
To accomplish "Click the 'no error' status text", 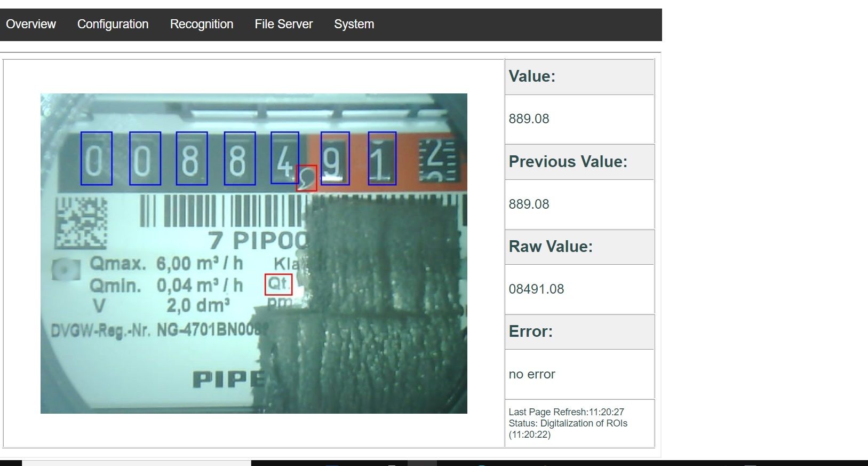I will (x=532, y=374).
